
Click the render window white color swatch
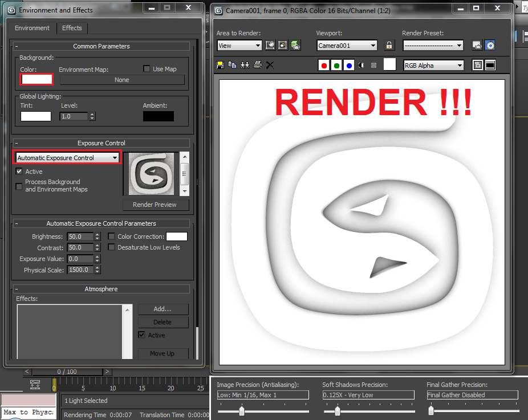pyautogui.click(x=389, y=64)
